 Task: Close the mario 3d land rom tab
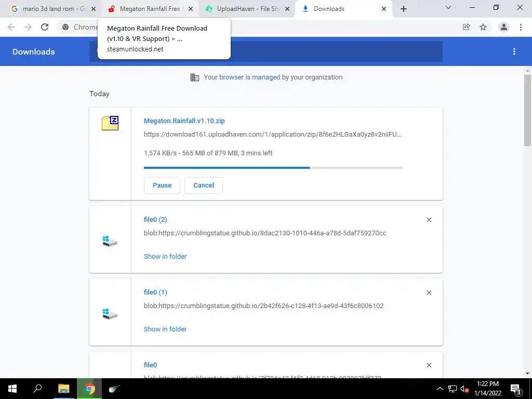coord(94,9)
